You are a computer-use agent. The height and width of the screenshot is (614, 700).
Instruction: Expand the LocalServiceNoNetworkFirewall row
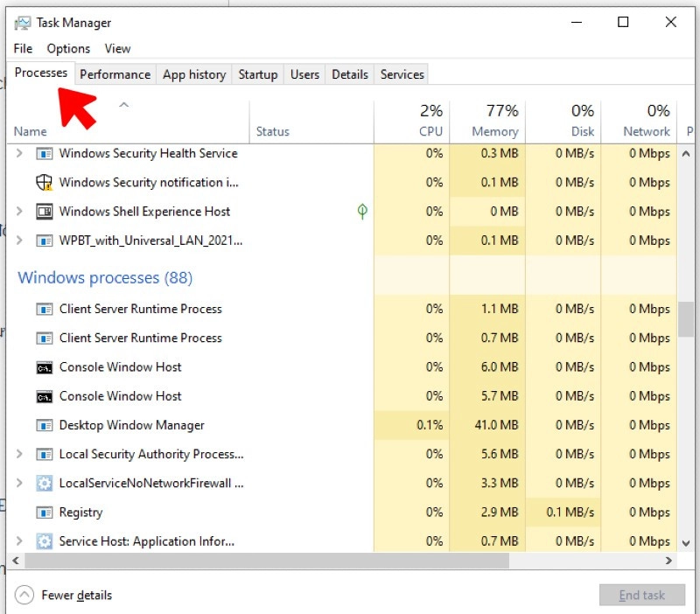19,484
